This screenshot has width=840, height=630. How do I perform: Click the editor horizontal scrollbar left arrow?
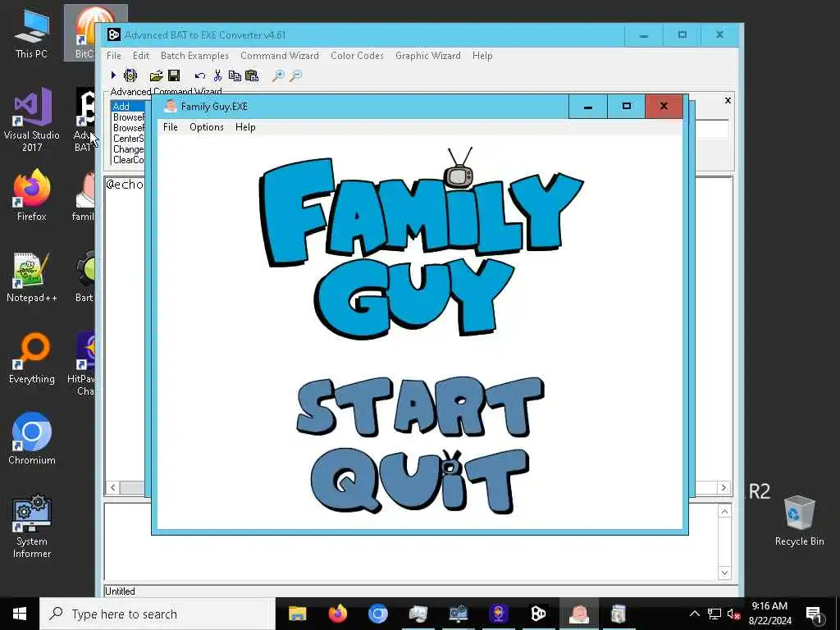pos(112,487)
